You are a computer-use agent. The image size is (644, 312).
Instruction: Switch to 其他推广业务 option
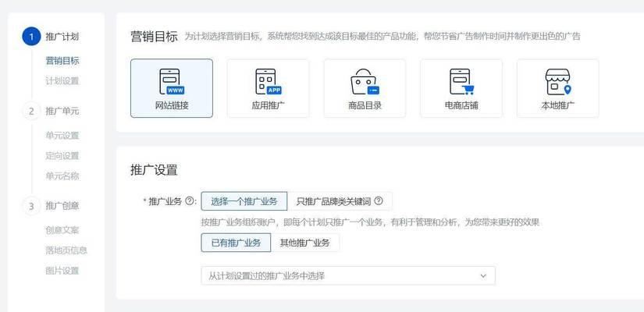point(305,243)
